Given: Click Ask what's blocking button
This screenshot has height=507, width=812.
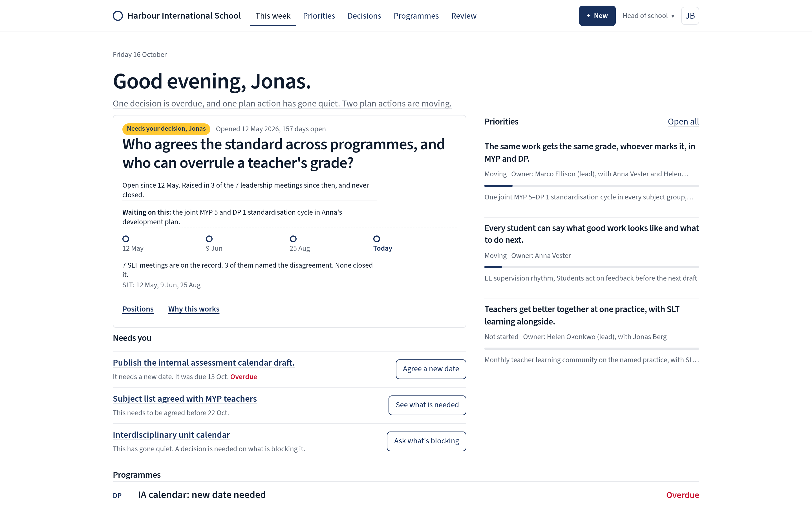Looking at the screenshot, I should 427,441.
